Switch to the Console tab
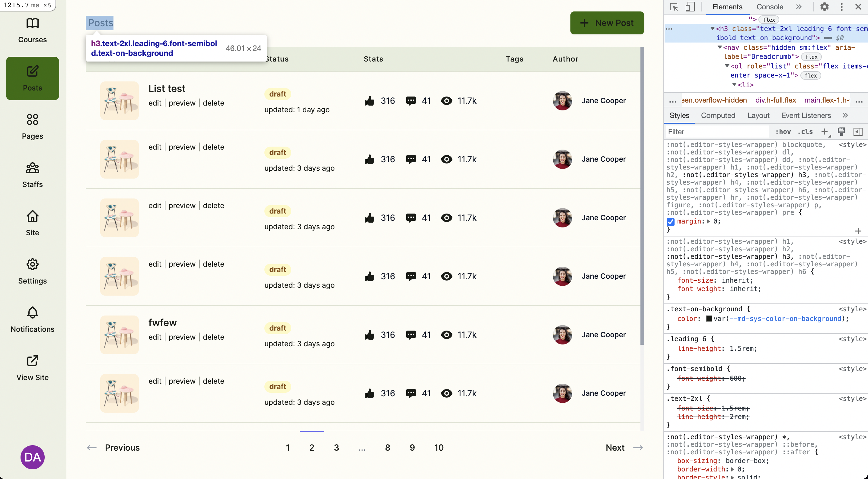The image size is (868, 479). coord(770,7)
